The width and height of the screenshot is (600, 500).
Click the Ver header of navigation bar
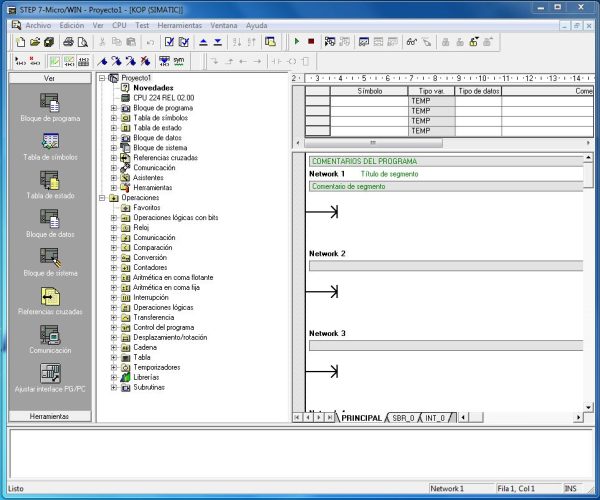50,78
